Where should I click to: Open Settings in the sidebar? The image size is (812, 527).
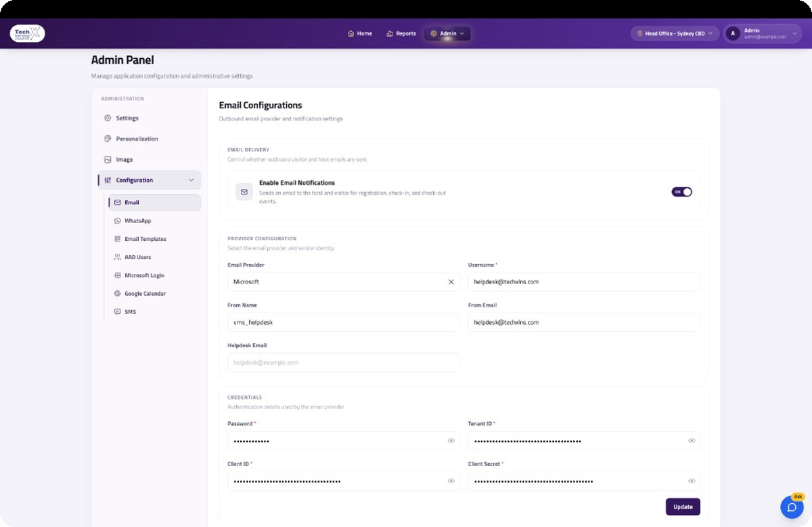[x=150, y=118]
